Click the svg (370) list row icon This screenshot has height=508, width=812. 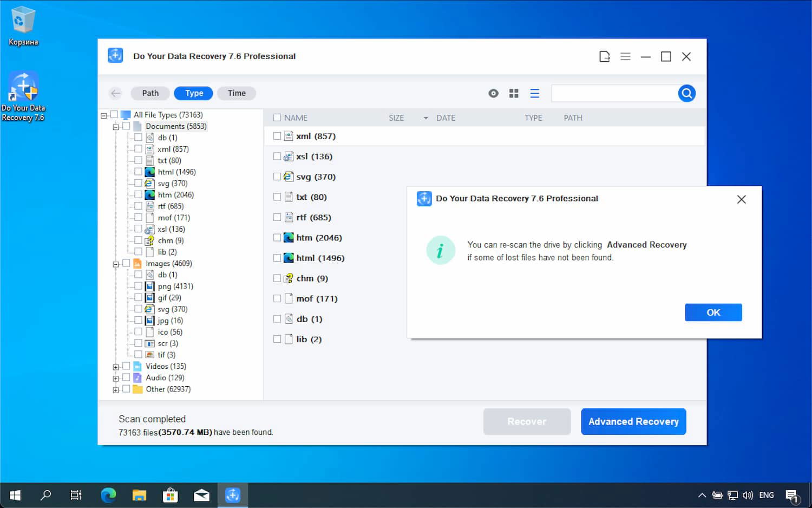(x=289, y=177)
